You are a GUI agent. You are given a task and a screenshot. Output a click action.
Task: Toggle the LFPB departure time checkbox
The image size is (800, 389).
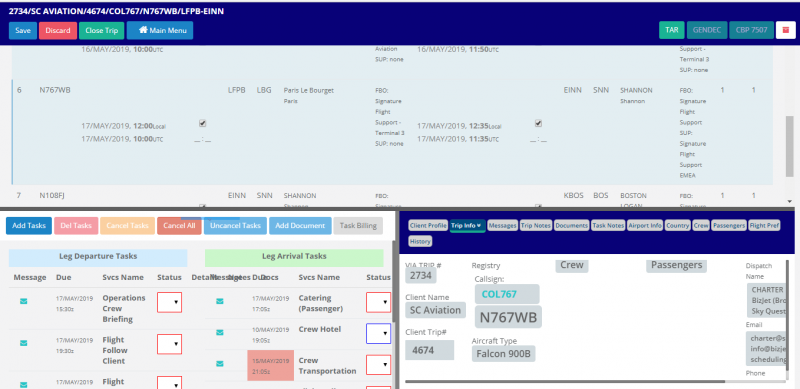tap(203, 124)
